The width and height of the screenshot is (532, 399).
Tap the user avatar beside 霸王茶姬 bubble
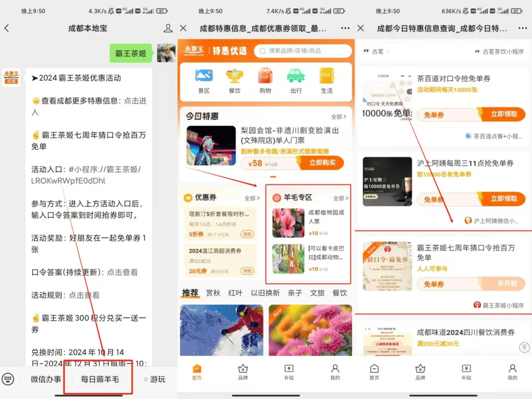[x=166, y=53]
